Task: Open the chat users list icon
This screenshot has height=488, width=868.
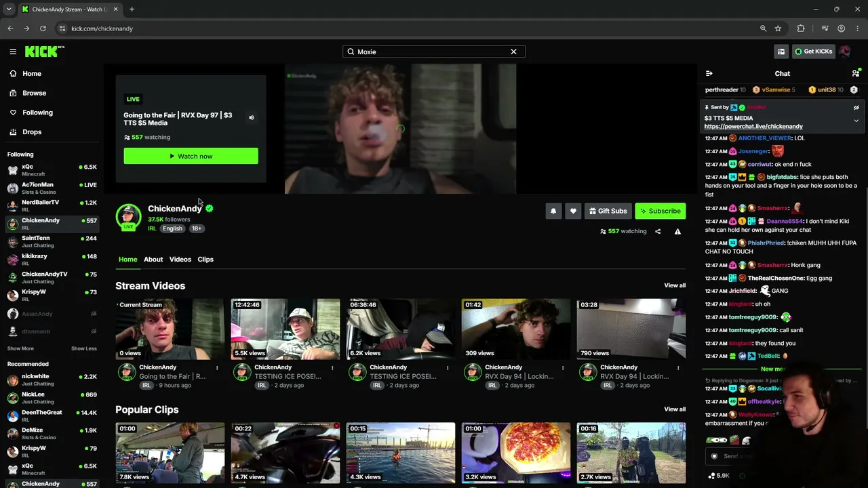Action: pyautogui.click(x=856, y=73)
